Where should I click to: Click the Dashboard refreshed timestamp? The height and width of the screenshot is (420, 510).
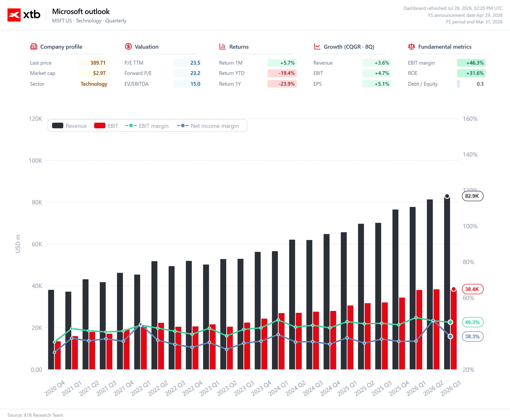coord(453,8)
